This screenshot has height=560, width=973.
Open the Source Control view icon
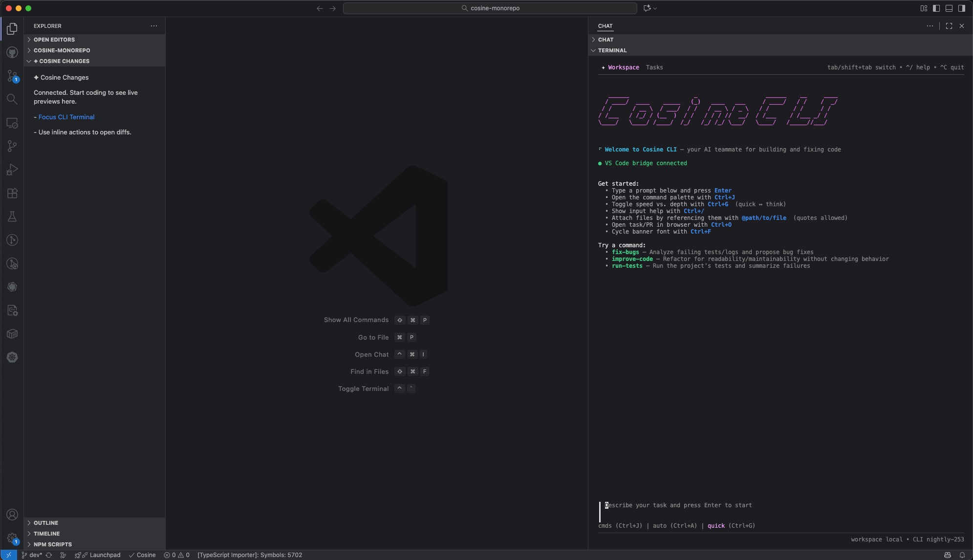tap(12, 76)
